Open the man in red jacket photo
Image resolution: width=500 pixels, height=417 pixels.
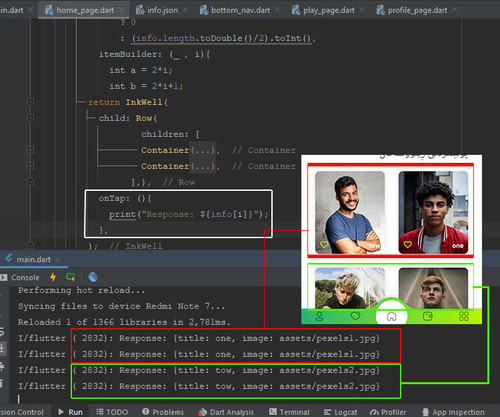[433, 212]
